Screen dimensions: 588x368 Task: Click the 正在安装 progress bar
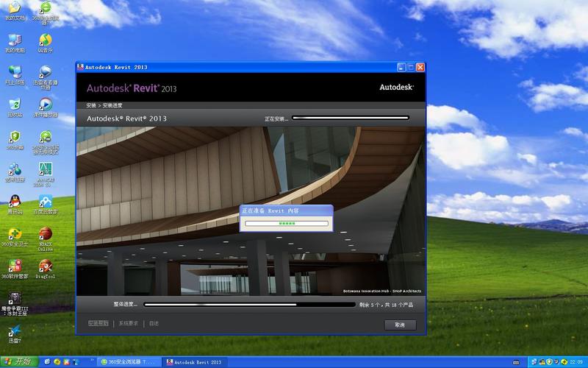[x=351, y=118]
